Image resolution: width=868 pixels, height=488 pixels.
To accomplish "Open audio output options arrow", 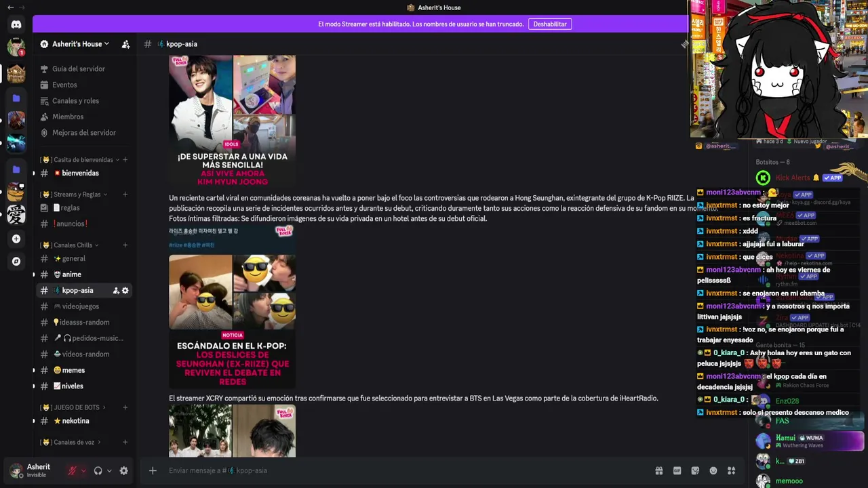I will (x=109, y=470).
